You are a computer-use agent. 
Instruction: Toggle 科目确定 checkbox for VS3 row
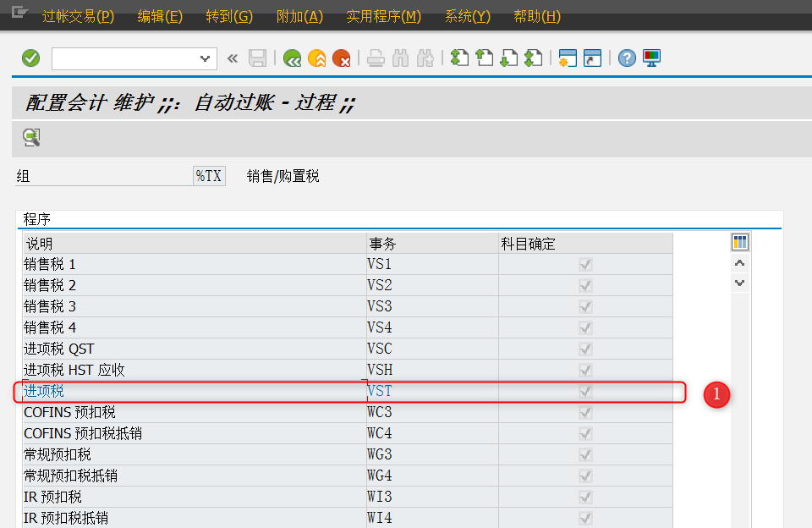(585, 307)
